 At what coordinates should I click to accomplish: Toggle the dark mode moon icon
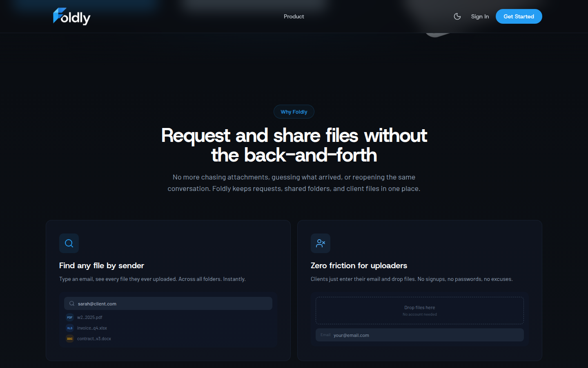[457, 16]
